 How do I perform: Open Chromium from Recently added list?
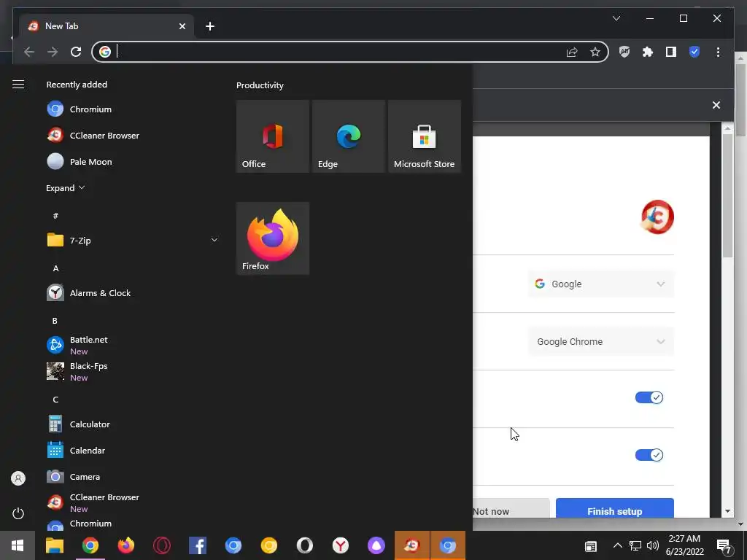tap(90, 109)
